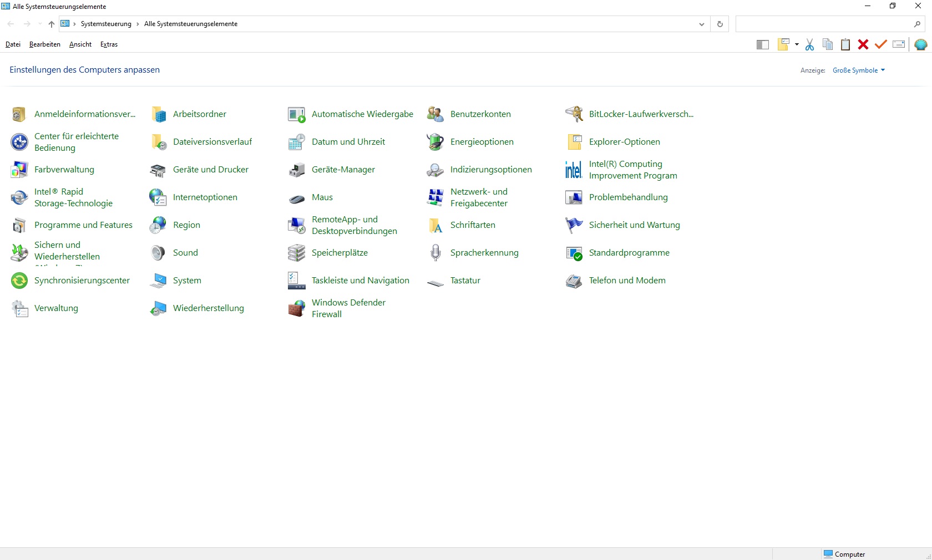This screenshot has height=560, width=932.
Task: Expand the address bar history dropdown
Action: 702,24
